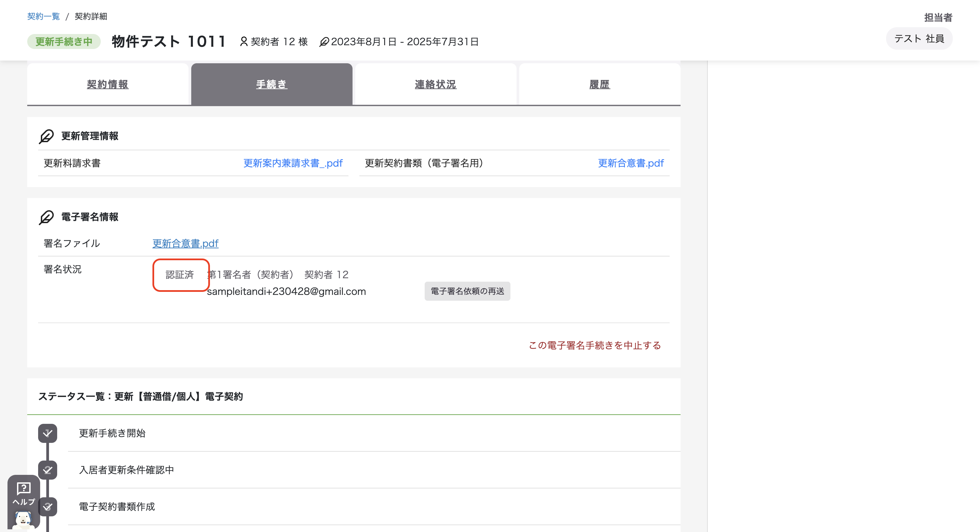Select the 入居者更新条件確認中 status row
This screenshot has height=532, width=980.
click(x=374, y=470)
